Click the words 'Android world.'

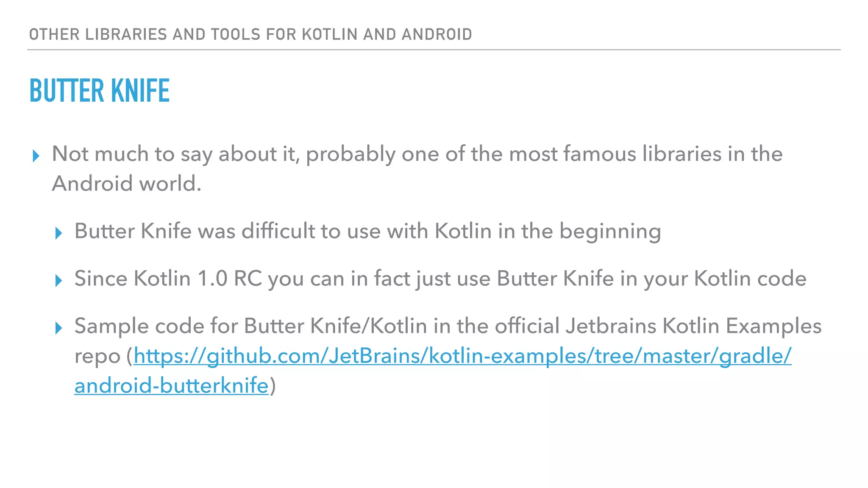click(x=127, y=184)
